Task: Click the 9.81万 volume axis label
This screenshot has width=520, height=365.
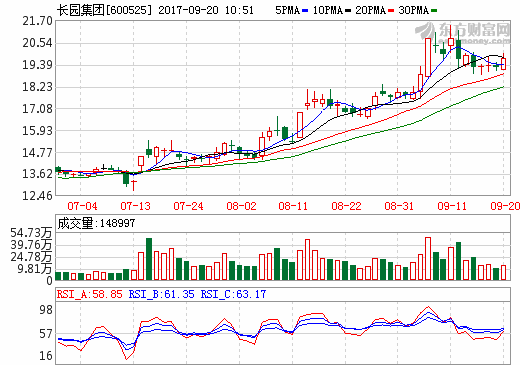Action: (x=35, y=269)
